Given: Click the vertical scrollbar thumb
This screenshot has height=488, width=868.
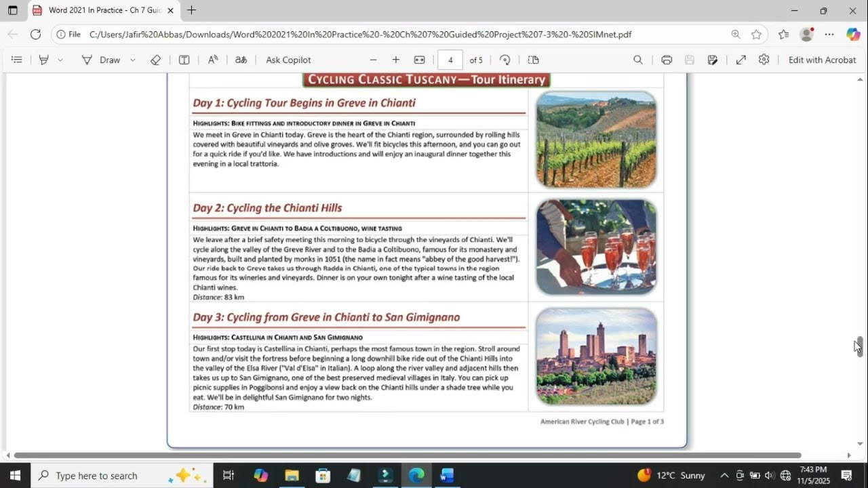Looking at the screenshot, I should [859, 346].
